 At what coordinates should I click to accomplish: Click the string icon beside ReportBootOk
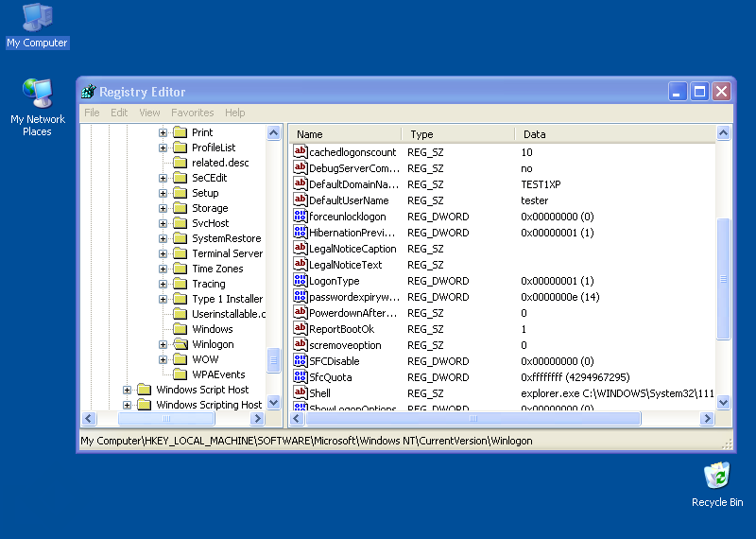tap(300, 329)
